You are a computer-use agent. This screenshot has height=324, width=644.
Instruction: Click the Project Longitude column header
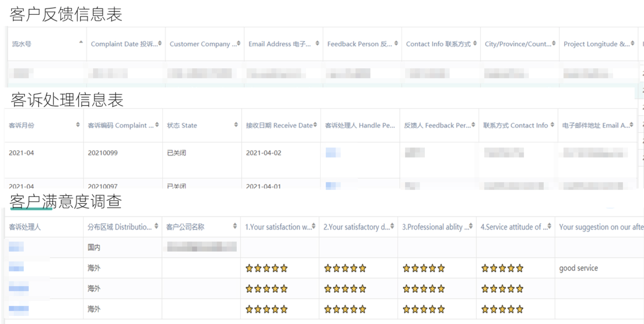(598, 44)
